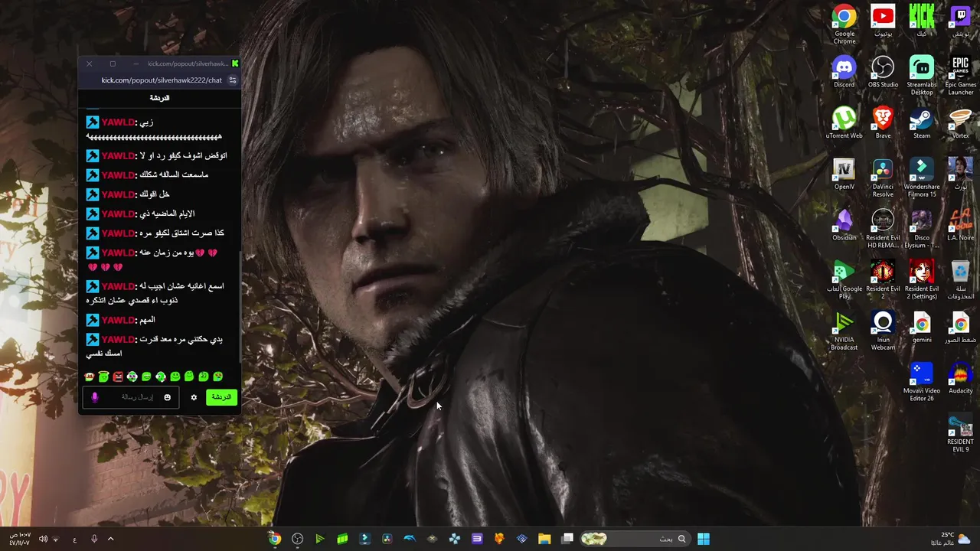Screen dimensions: 980x551
Task: Open the OpenIV desktop icon
Action: [x=844, y=174]
